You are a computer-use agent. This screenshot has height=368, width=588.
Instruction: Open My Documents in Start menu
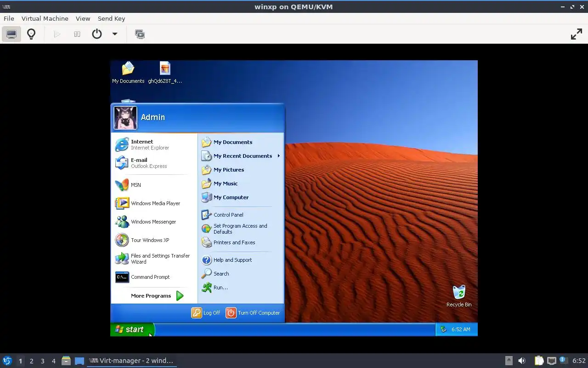[241, 142]
